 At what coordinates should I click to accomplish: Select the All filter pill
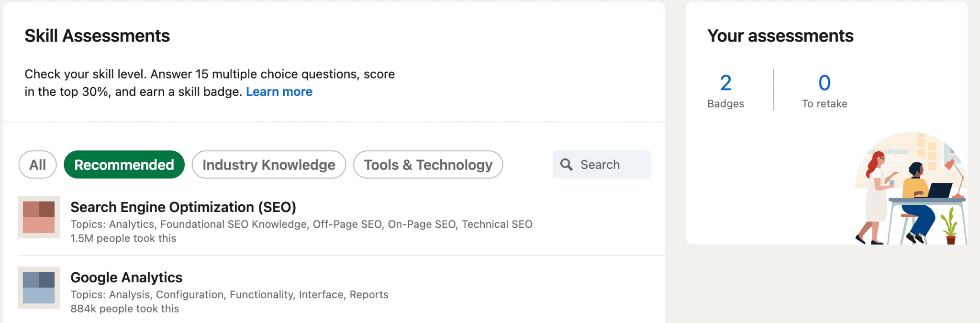click(38, 165)
